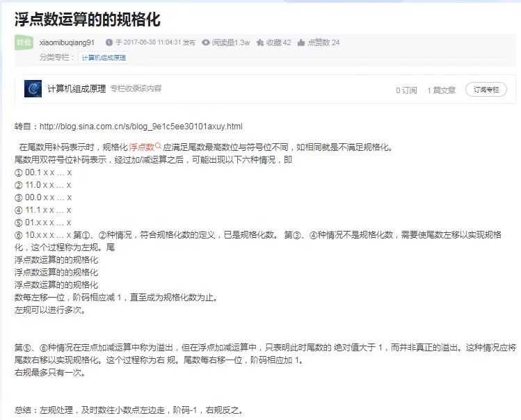Open the 计算机组成原理 category tag
This screenshot has height=420, width=521.
[104, 58]
